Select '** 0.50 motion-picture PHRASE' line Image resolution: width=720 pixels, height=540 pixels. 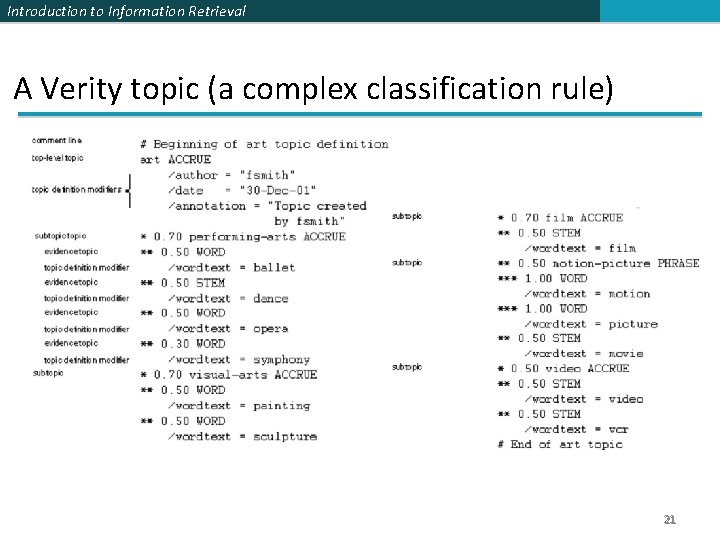(x=599, y=263)
